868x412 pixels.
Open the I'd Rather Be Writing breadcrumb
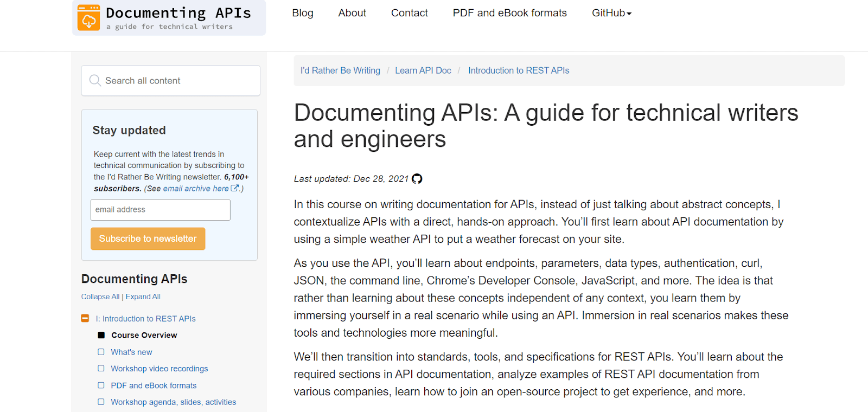(340, 70)
